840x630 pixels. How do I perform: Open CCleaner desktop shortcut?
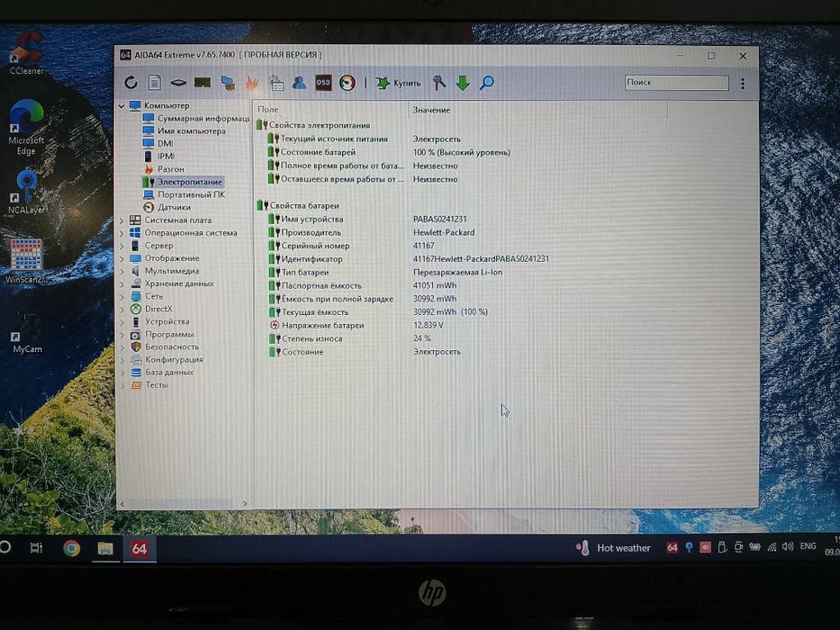[x=26, y=54]
